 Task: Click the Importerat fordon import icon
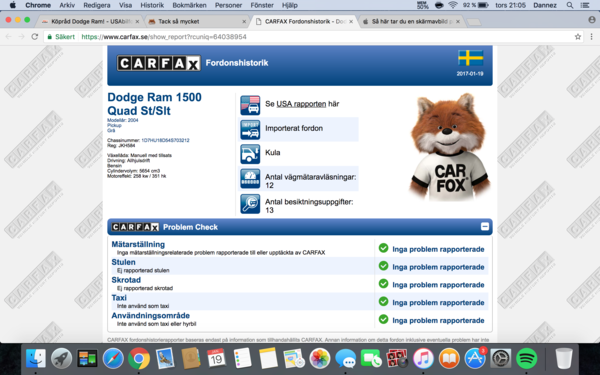[x=250, y=129]
